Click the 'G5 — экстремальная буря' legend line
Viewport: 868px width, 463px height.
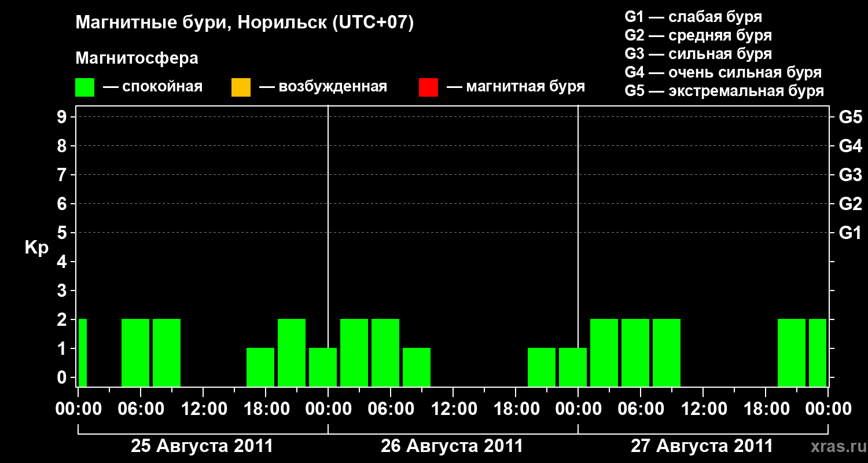(x=724, y=91)
